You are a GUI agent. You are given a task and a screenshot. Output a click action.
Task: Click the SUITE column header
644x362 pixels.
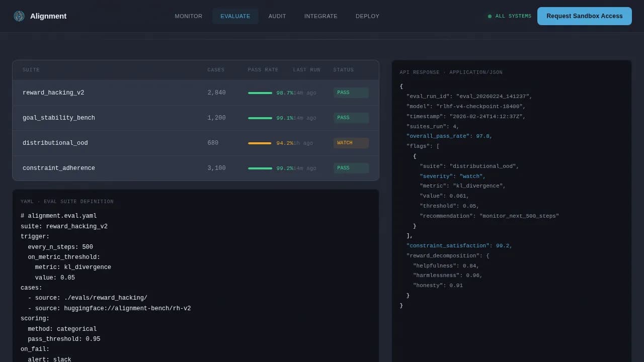[x=31, y=70]
